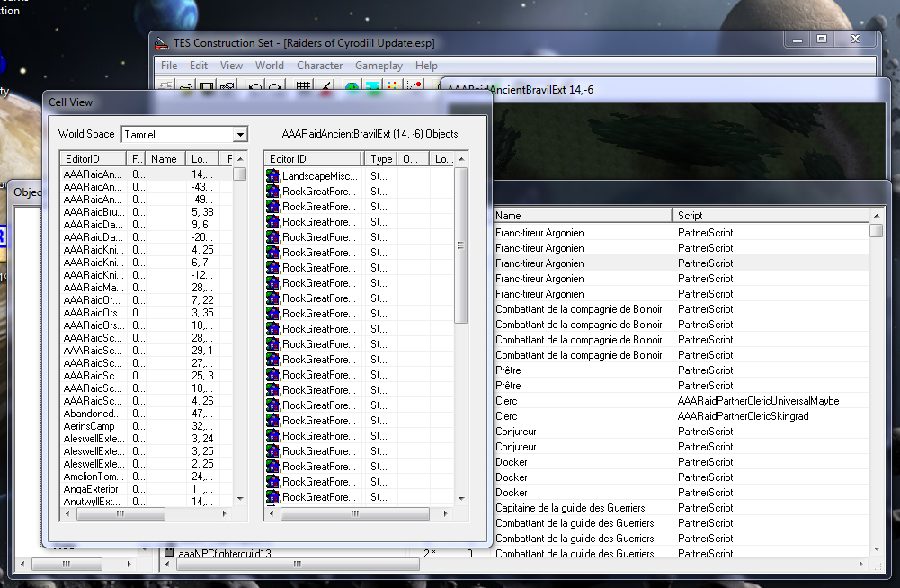Click the AAARaidAncientBravilExt (14, -6) Objects label
Viewport: 900px width, 588px height.
coord(370,134)
